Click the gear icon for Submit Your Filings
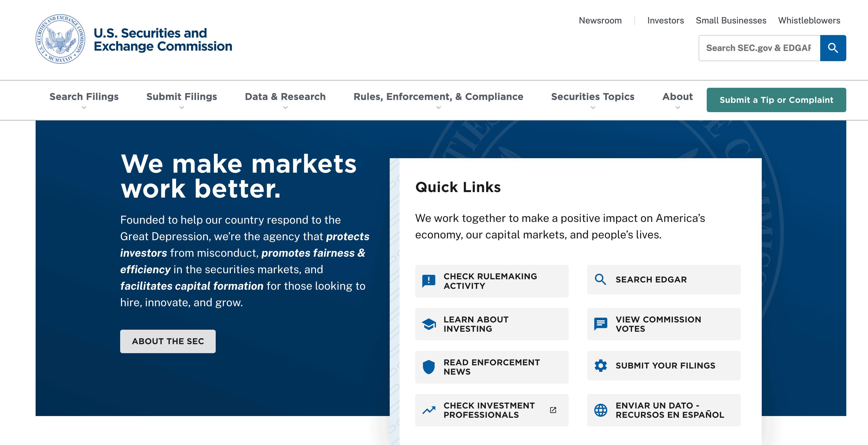This screenshot has height=445, width=868. (600, 365)
